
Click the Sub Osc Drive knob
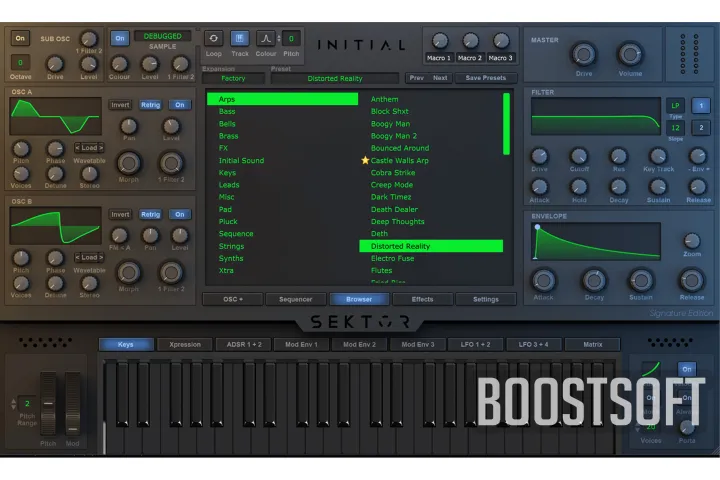[x=55, y=64]
